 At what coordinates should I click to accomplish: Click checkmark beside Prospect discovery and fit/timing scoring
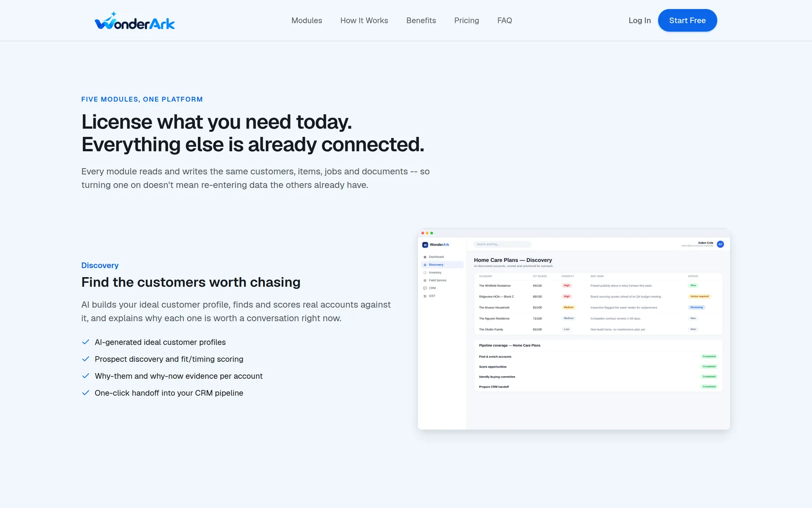[85, 359]
